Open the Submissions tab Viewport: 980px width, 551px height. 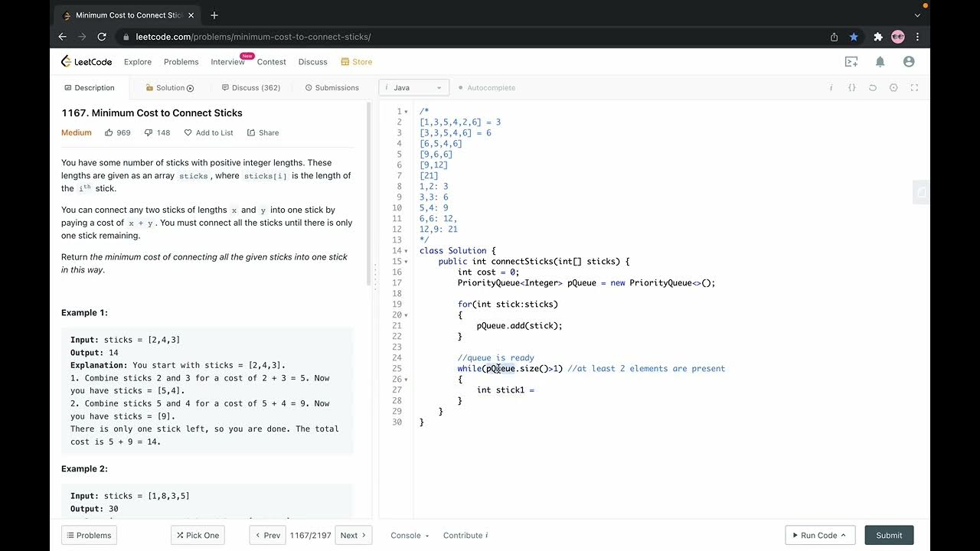pos(332,88)
